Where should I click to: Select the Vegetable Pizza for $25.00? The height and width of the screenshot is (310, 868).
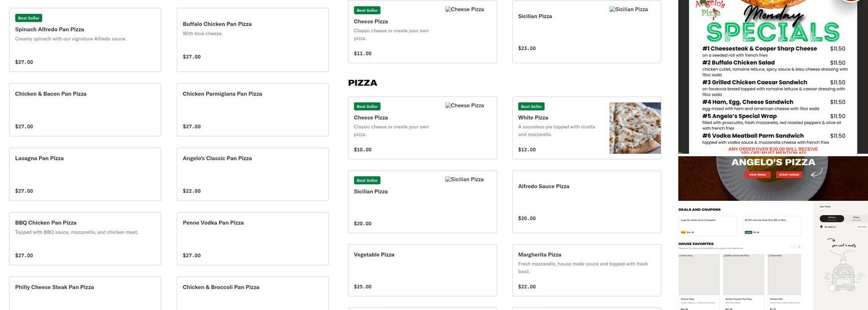422,270
